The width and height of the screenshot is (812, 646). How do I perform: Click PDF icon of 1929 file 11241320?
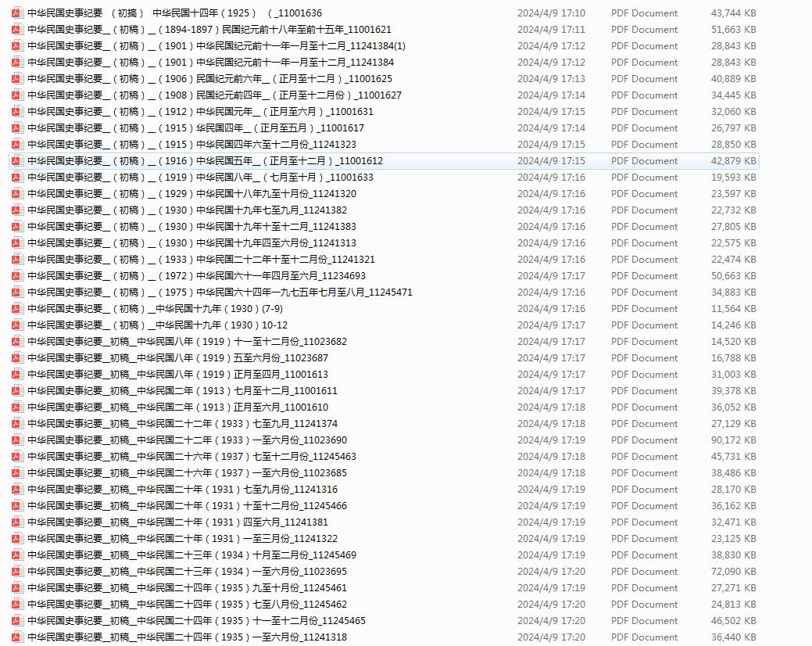click(16, 194)
